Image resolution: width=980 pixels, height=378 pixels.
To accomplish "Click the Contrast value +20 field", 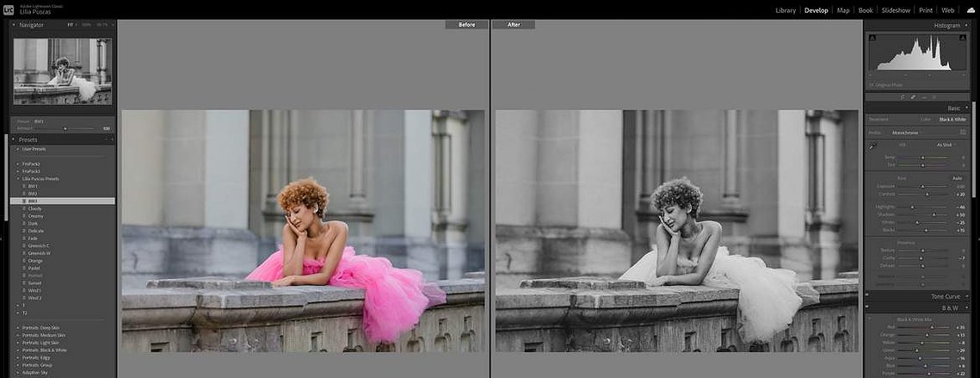I will tap(958, 195).
